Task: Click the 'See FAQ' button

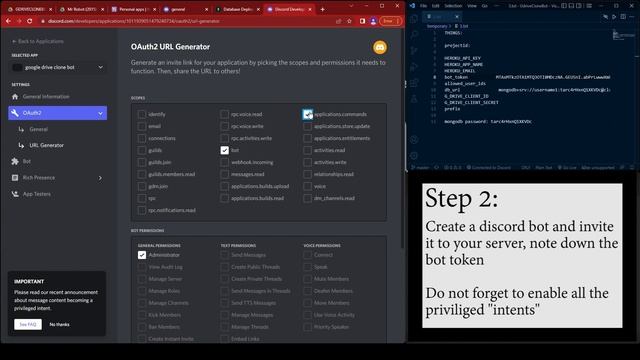Action: [28, 324]
